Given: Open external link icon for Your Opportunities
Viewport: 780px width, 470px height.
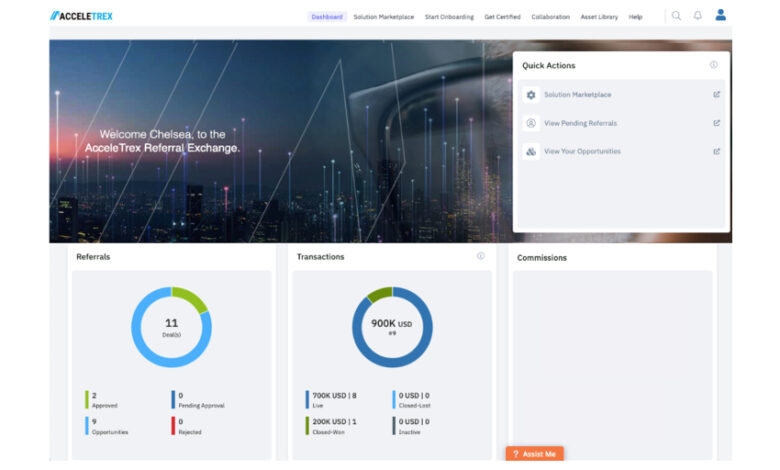Looking at the screenshot, I should tap(716, 151).
